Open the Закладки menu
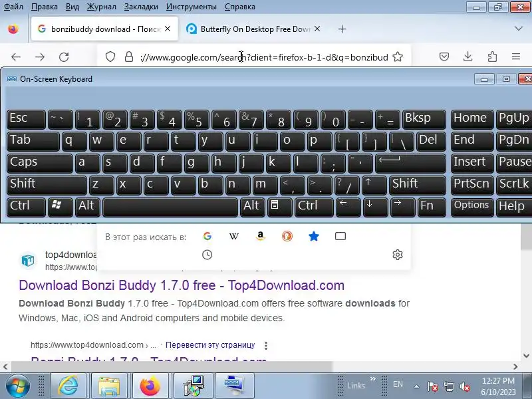532x399 pixels. coord(141,7)
